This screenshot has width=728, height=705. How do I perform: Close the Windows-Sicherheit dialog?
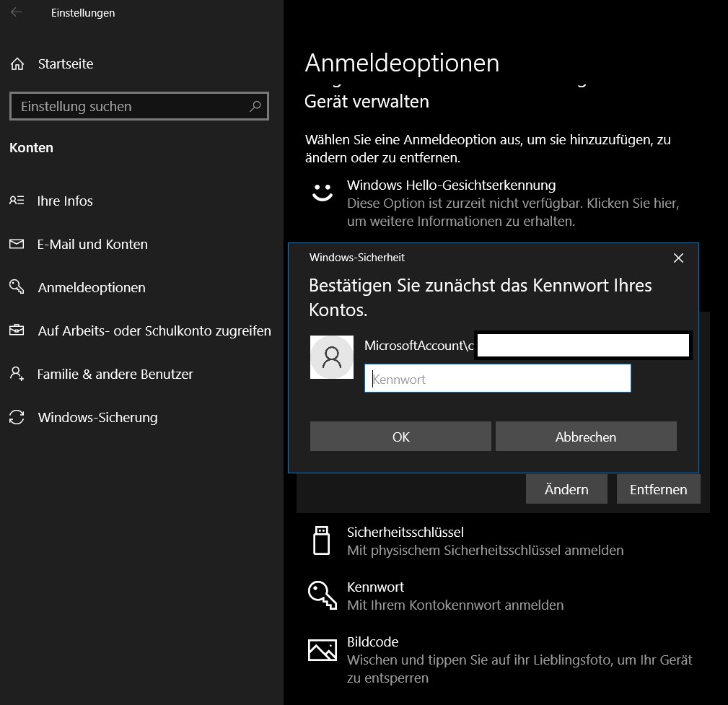678,258
